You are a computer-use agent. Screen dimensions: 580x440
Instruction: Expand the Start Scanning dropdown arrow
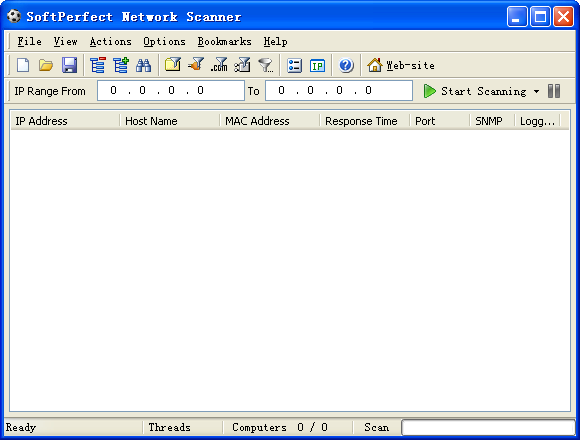[536, 91]
